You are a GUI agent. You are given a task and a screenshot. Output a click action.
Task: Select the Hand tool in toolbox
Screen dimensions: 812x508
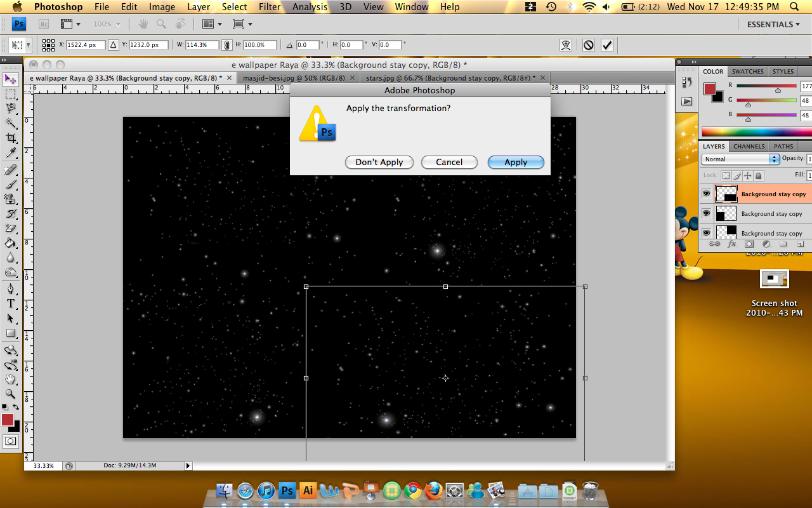[11, 379]
